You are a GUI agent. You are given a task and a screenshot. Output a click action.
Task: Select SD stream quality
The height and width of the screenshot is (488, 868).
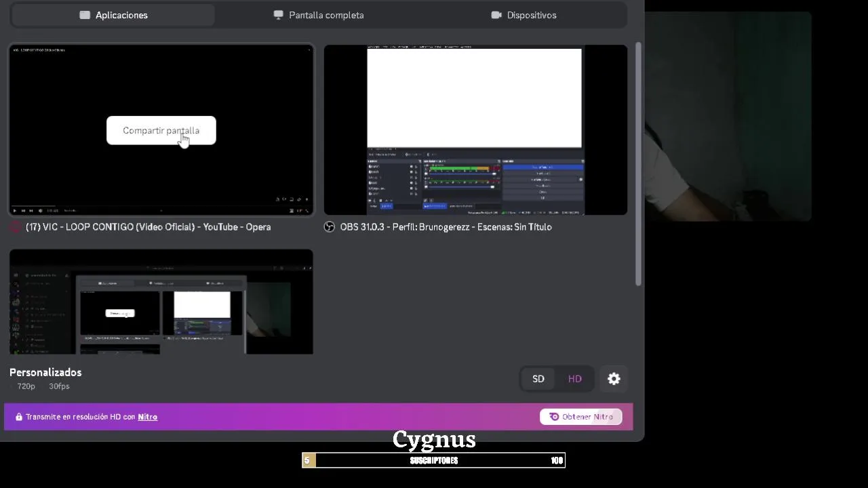(x=538, y=379)
